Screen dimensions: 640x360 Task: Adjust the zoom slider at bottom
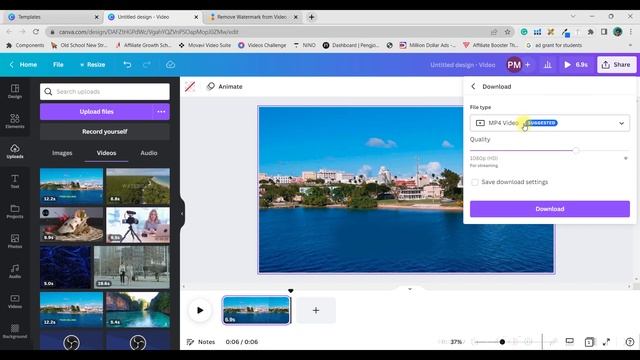click(x=502, y=342)
